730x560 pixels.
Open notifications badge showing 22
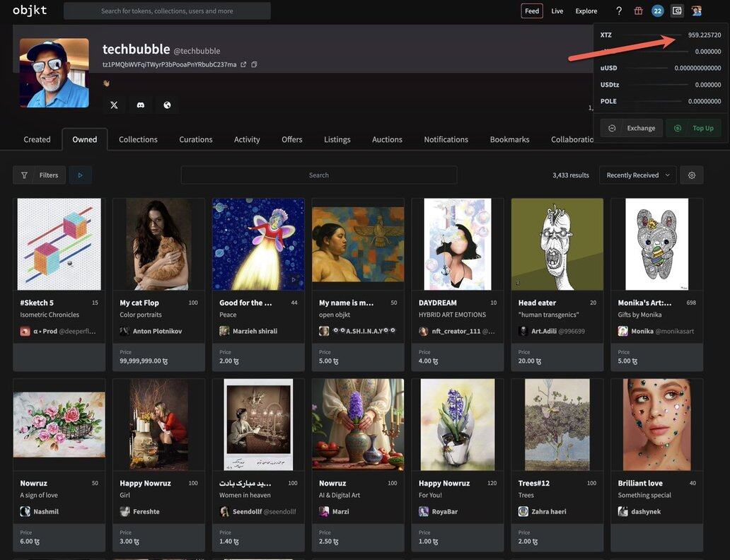[x=657, y=11]
